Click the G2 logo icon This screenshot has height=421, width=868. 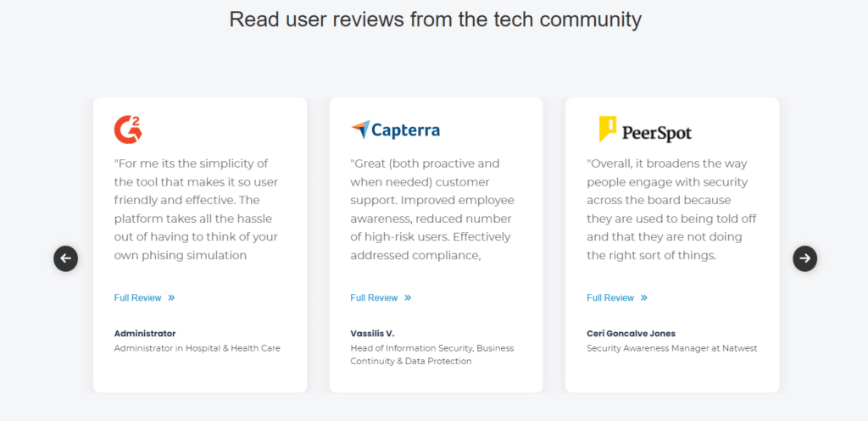128,130
